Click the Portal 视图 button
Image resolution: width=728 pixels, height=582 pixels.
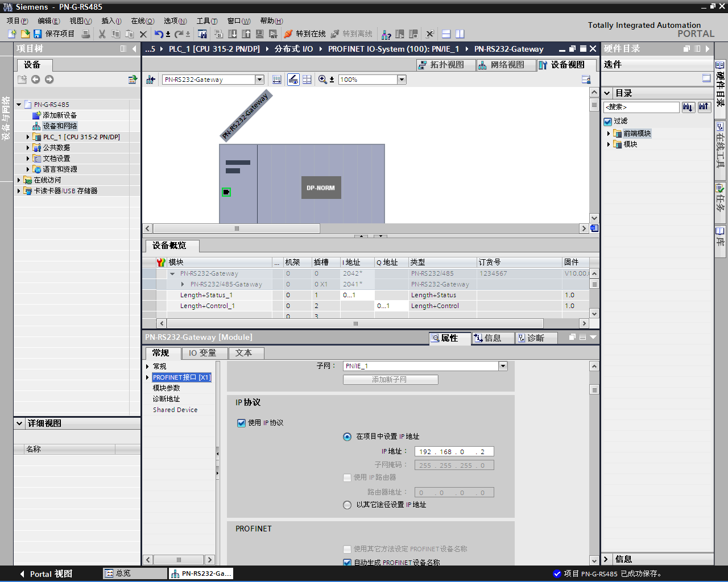pyautogui.click(x=45, y=574)
